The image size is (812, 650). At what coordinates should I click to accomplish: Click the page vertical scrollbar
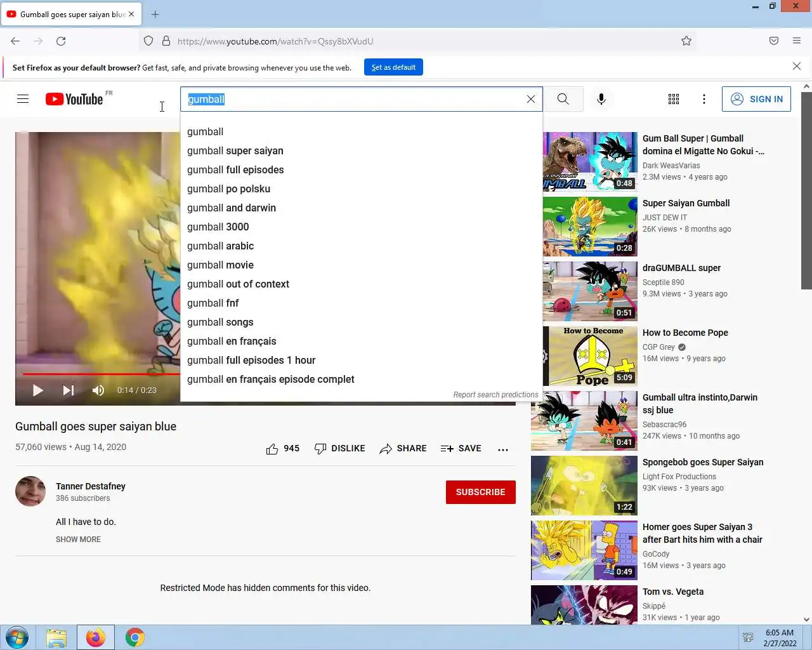(x=806, y=190)
